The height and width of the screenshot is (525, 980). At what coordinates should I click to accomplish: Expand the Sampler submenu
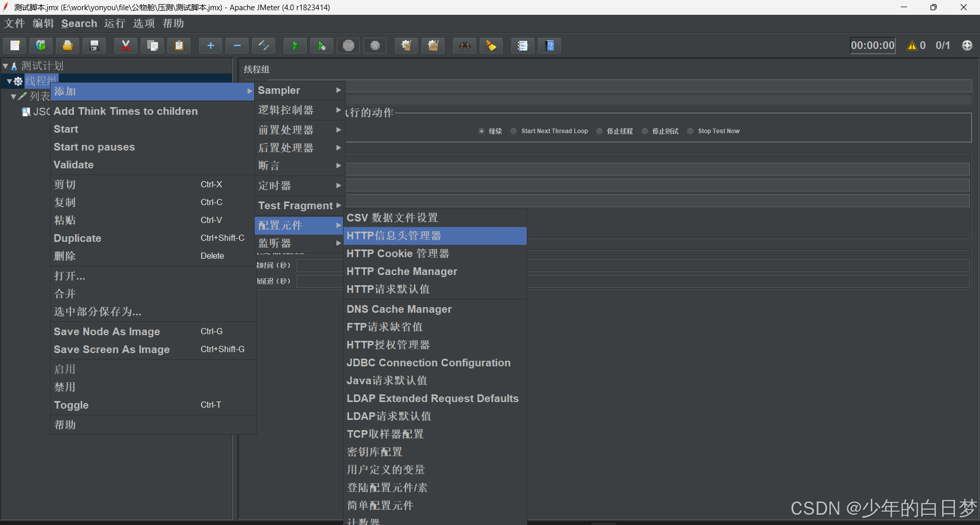coord(300,90)
